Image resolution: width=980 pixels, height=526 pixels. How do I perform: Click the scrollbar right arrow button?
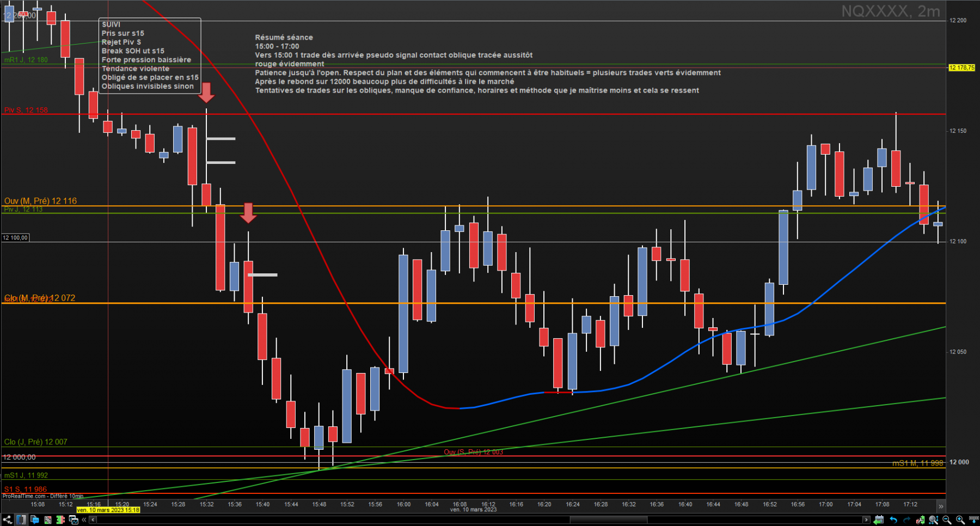(866, 520)
